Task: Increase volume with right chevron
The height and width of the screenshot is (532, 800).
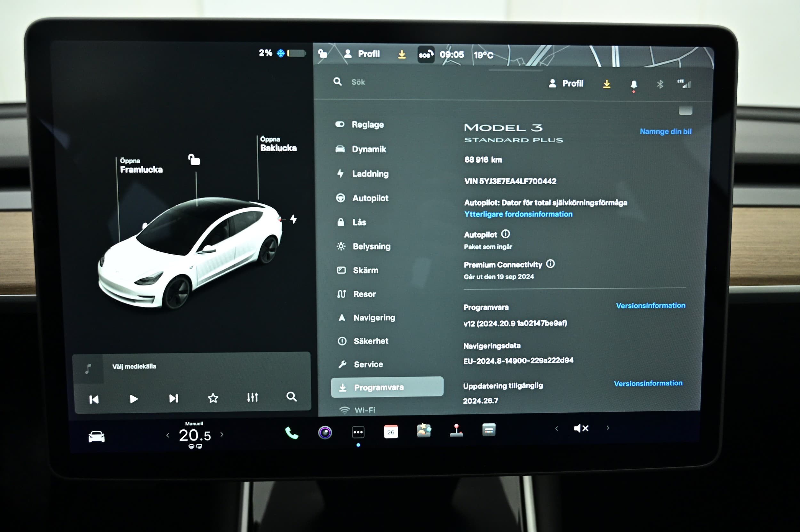Action: [x=608, y=428]
